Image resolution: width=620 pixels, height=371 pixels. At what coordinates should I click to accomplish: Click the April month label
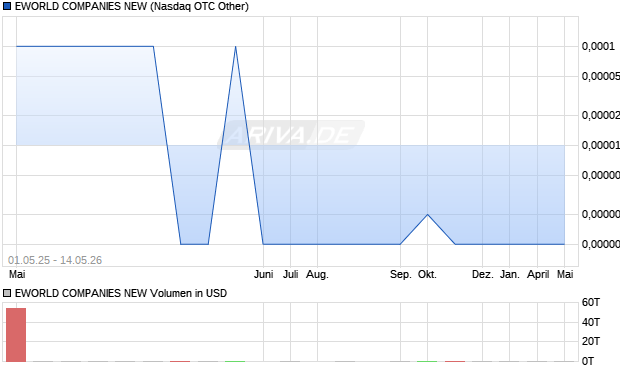[538, 274]
